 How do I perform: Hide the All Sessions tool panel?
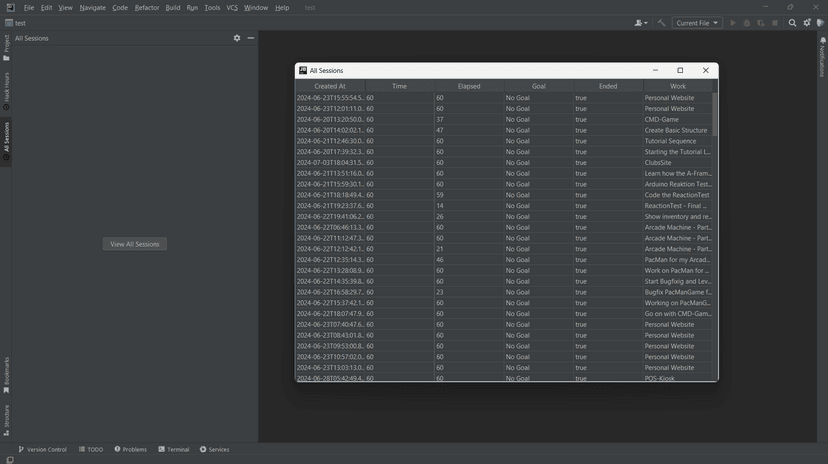point(251,38)
